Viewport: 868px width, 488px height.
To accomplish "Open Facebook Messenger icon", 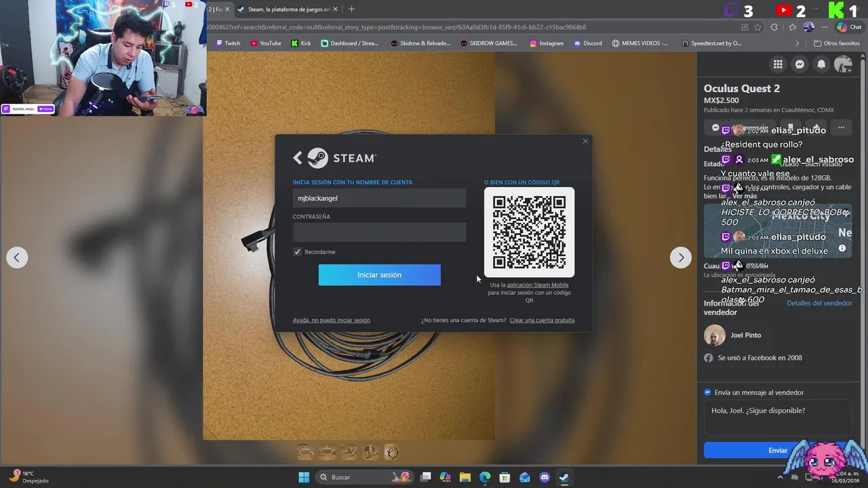I will pyautogui.click(x=800, y=64).
